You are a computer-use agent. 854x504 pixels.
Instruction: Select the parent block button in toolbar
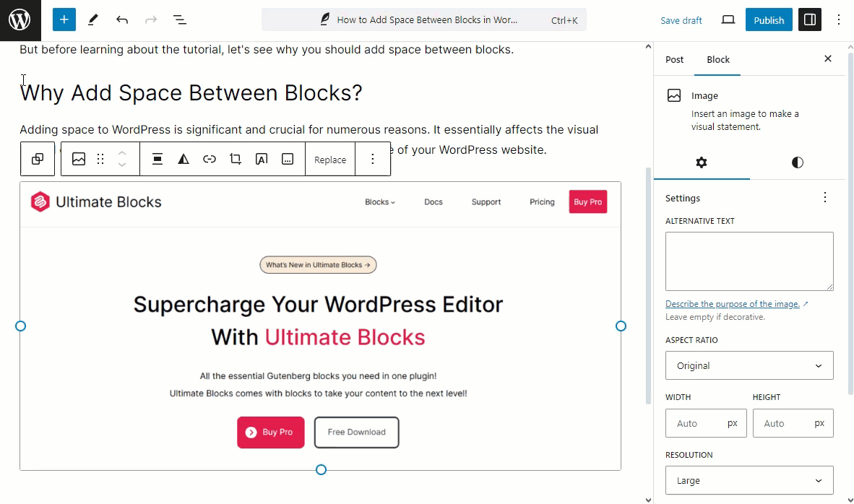point(38,159)
